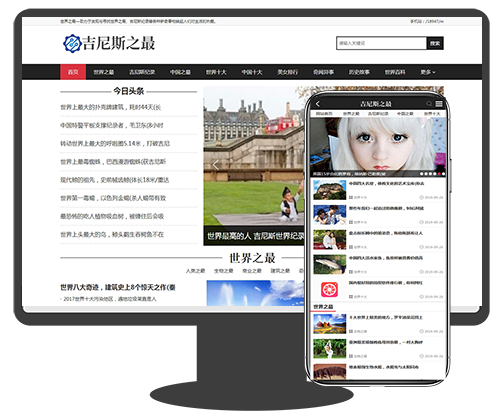
Task: Click the 吉尼斯之最 site logo on desktop
Action: 109,43
